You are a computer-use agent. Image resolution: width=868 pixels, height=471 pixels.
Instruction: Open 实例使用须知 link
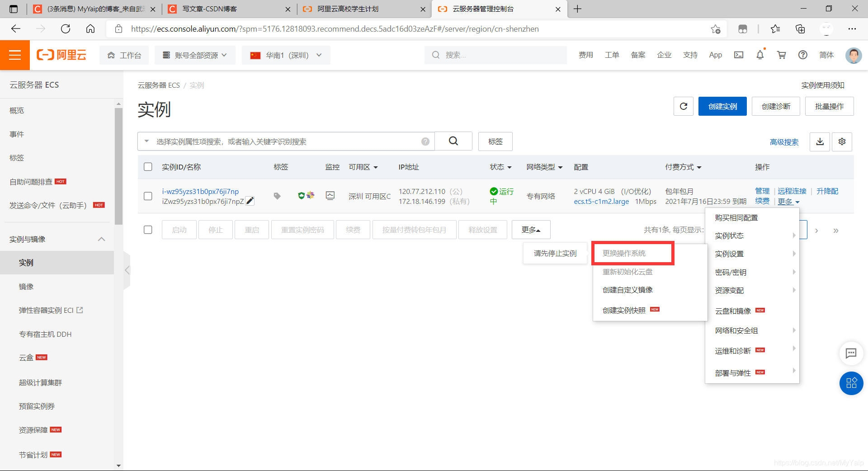click(x=823, y=85)
